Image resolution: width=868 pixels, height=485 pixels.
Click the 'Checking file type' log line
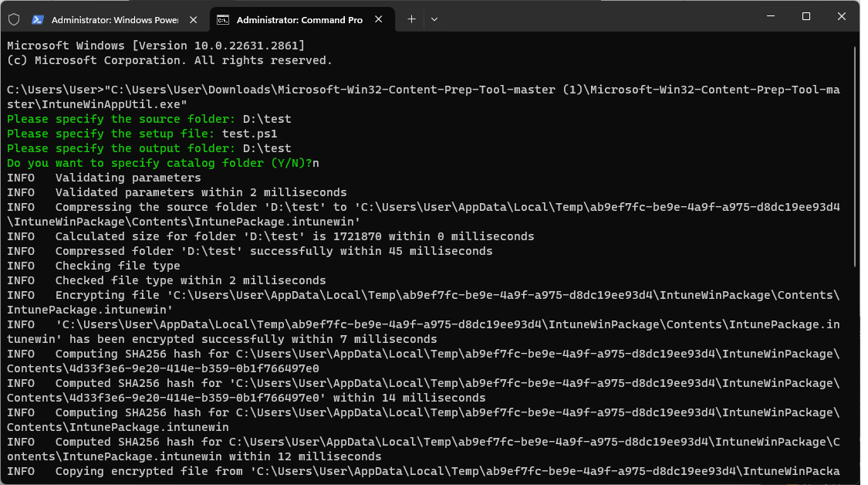pyautogui.click(x=93, y=266)
